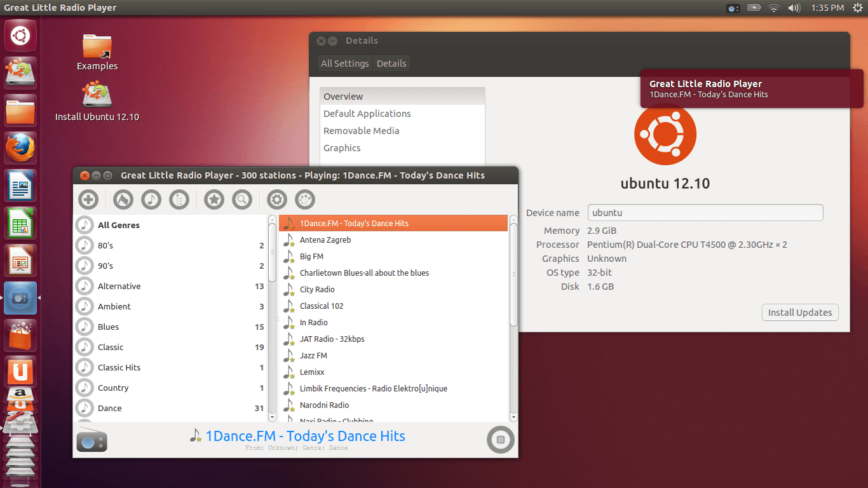The height and width of the screenshot is (488, 868).
Task: Click the list view toolbar icon
Action: [x=179, y=200]
